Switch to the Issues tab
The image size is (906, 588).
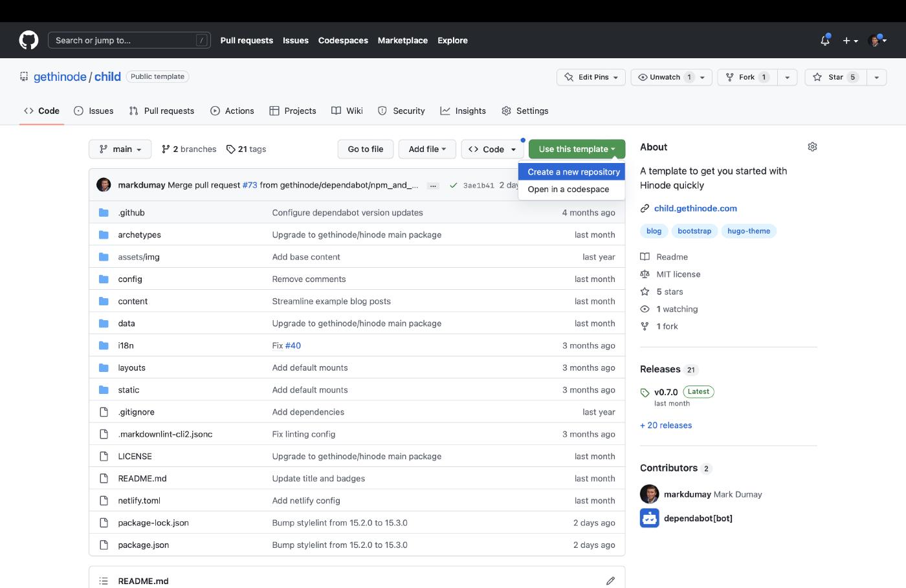click(94, 111)
